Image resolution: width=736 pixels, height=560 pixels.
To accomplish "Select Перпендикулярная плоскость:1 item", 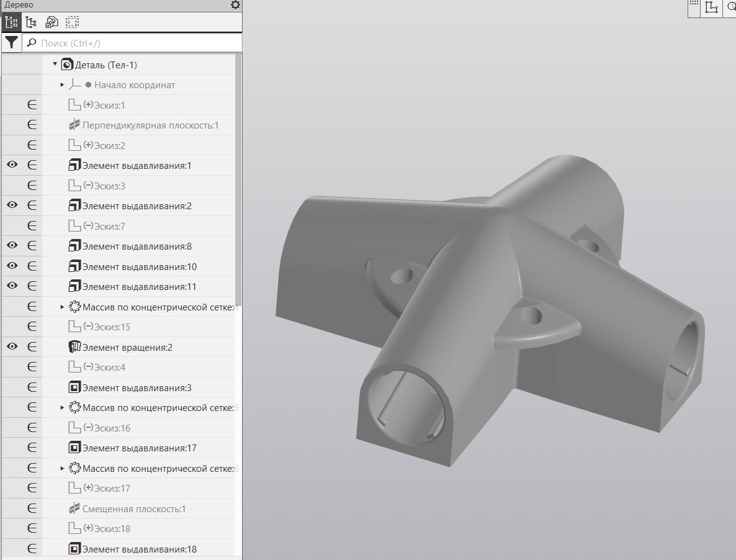I will 151,125.
